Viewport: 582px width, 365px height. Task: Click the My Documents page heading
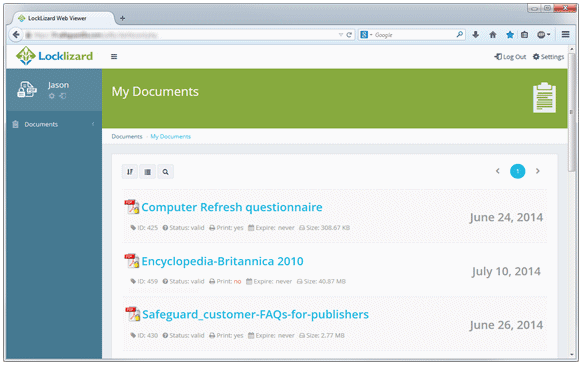coord(155,92)
